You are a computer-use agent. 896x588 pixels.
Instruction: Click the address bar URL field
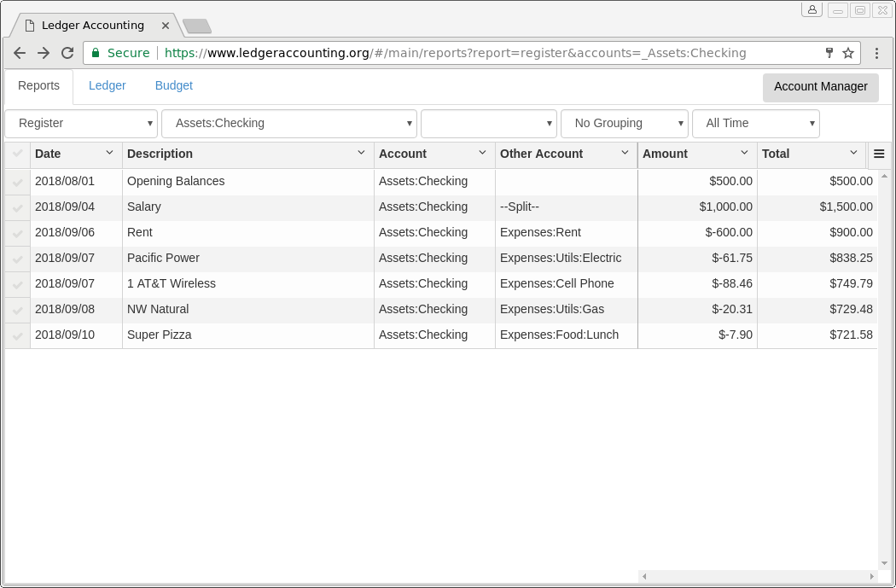pyautogui.click(x=478, y=53)
